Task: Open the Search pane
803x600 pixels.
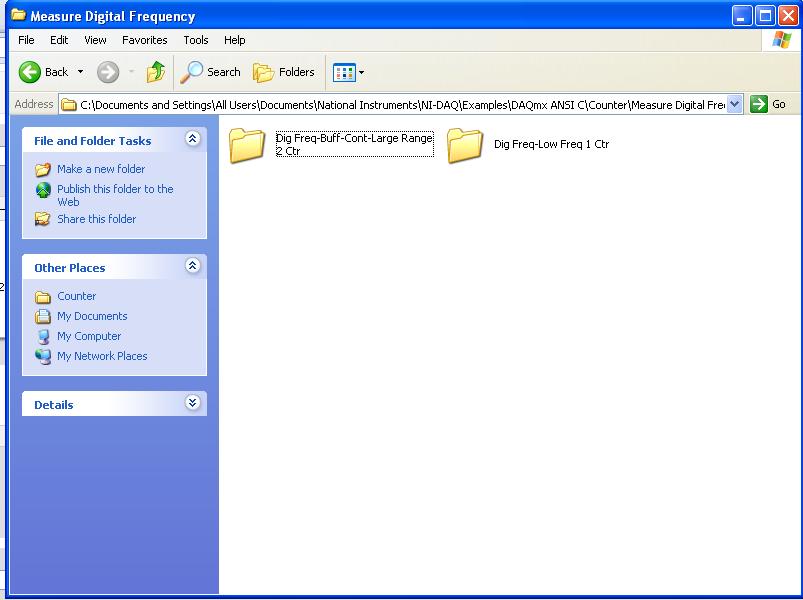Action: click(x=211, y=72)
